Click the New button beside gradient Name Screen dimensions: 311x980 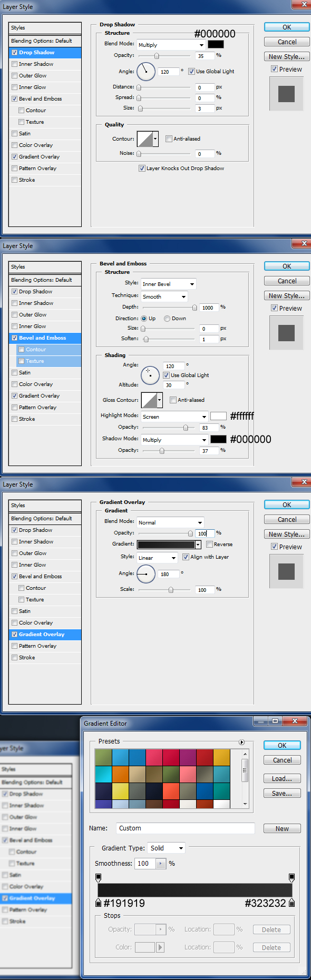(282, 828)
